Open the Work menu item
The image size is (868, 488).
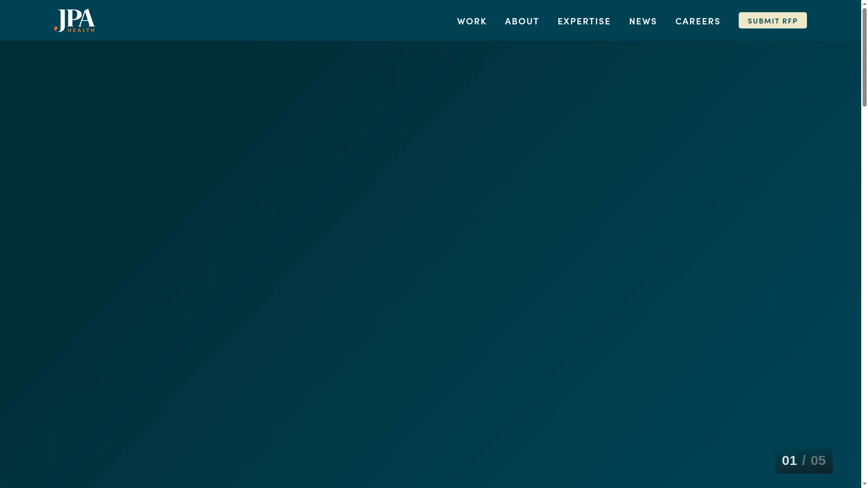(472, 21)
